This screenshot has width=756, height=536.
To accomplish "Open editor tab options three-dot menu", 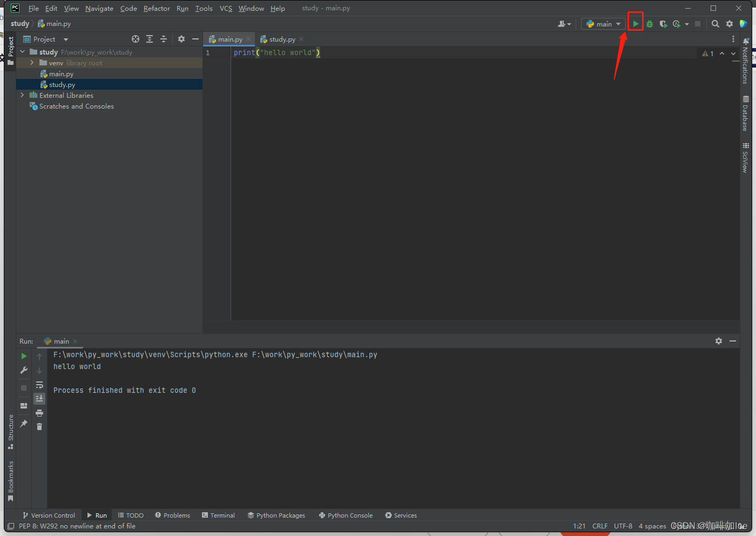I will coord(733,39).
